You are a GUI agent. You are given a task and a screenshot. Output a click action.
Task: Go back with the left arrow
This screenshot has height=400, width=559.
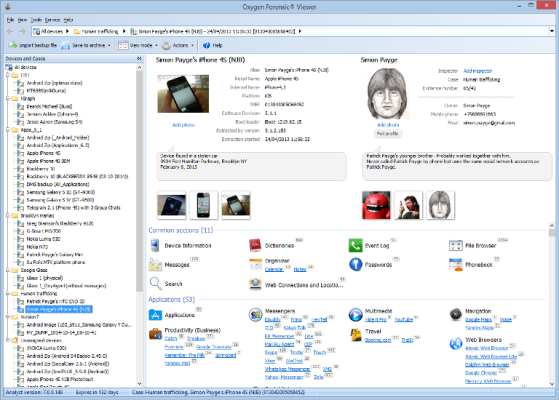pyautogui.click(x=10, y=31)
